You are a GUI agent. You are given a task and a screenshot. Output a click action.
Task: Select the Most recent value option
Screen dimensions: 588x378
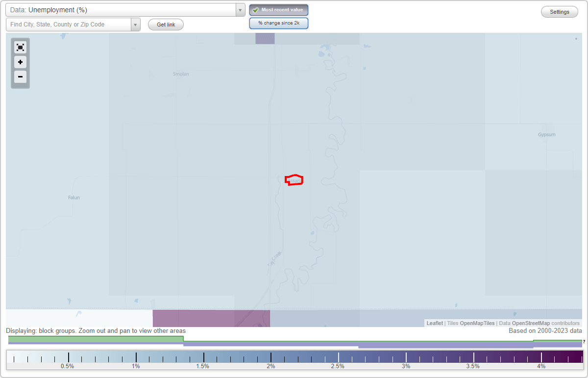[279, 10]
